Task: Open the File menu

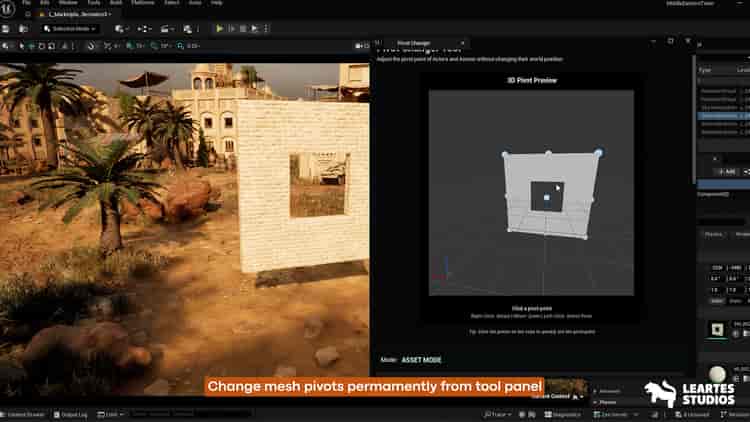Action: click(x=26, y=2)
